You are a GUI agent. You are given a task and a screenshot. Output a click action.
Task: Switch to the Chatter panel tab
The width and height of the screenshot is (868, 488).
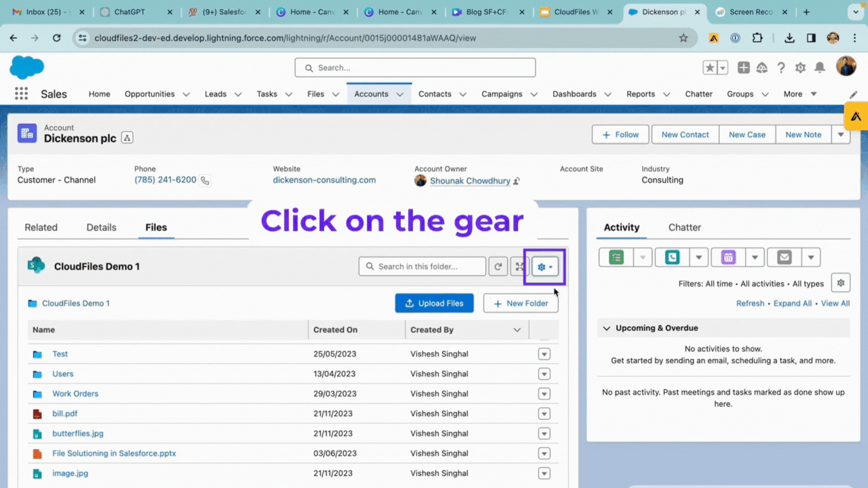[x=684, y=227]
